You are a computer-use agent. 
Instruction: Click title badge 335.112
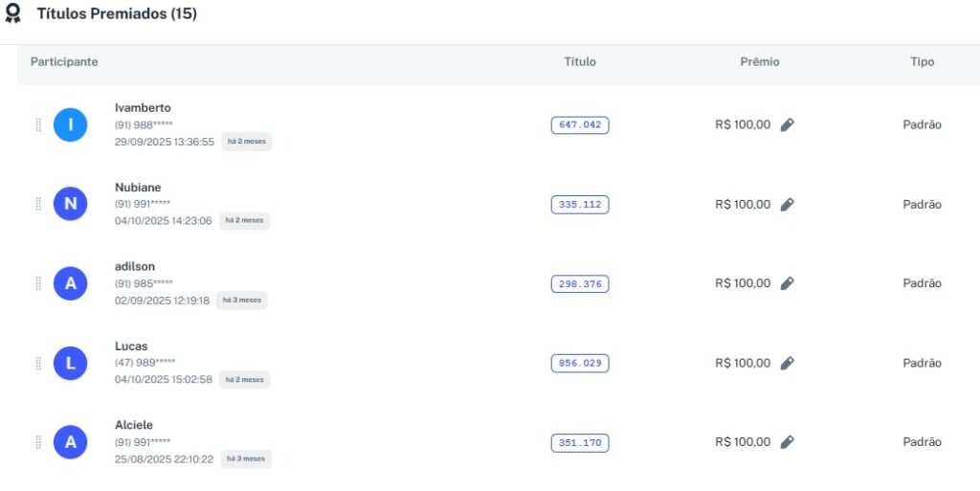coord(580,204)
